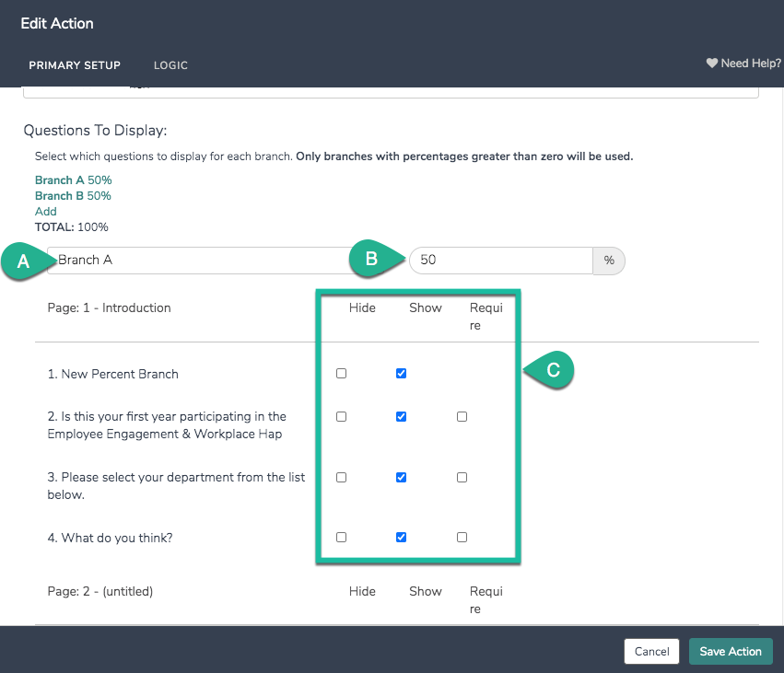Click the 1. New Percent Branch label
The width and height of the screenshot is (784, 673).
(x=113, y=374)
